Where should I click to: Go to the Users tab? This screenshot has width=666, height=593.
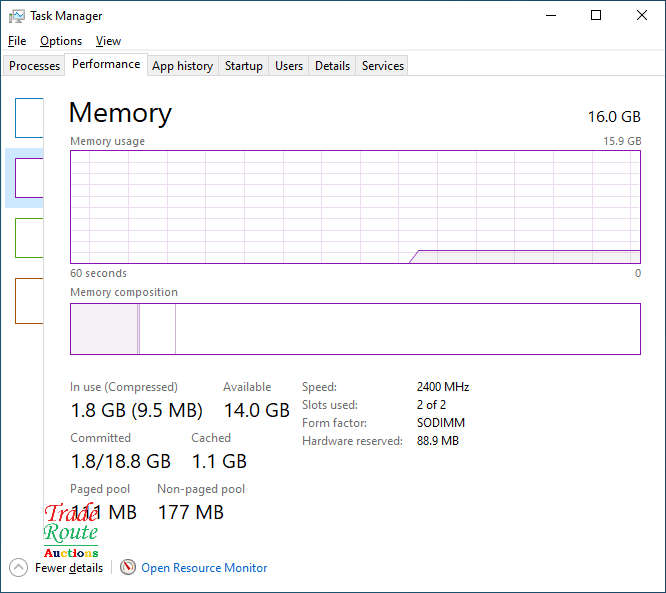[x=289, y=66]
